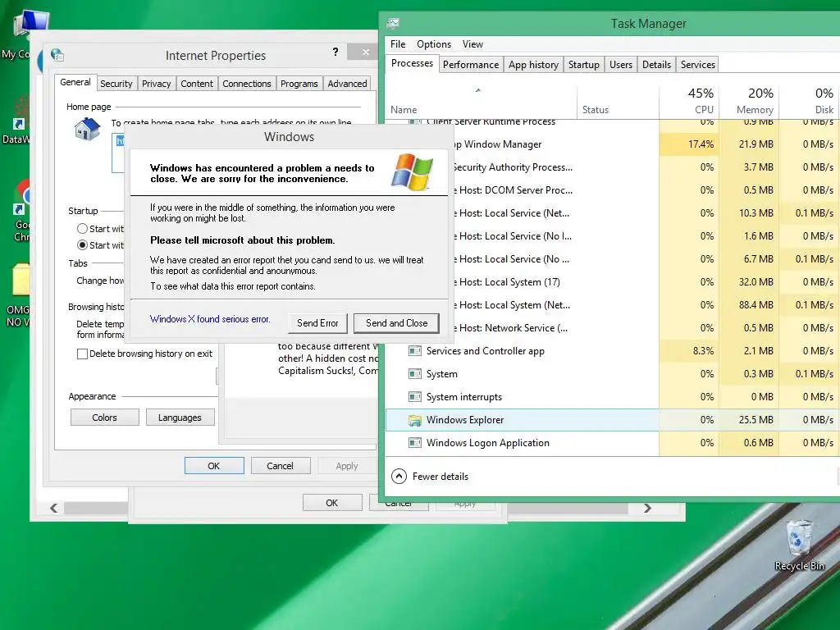Switch to the Startup tab in Task Manager
840x630 pixels.
coord(584,65)
